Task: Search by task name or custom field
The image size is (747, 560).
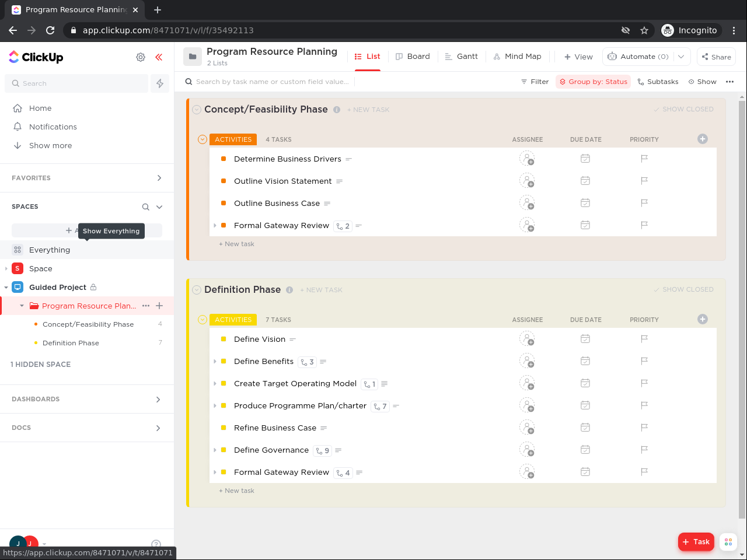Action: pyautogui.click(x=272, y=82)
